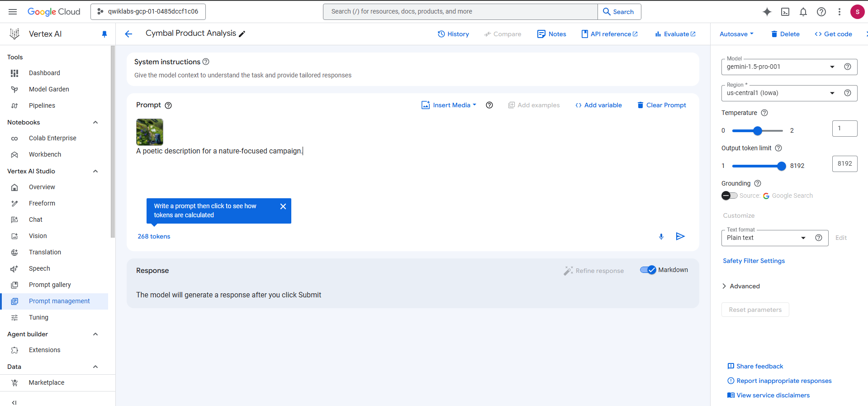Submit the prompt with the send arrow
Viewport: 868px width, 406px height.
pos(680,236)
